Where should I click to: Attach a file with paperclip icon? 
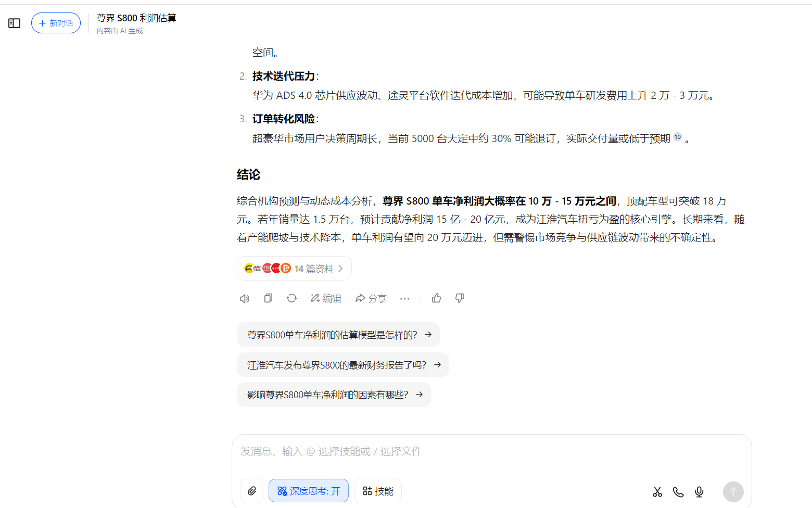pos(252,491)
